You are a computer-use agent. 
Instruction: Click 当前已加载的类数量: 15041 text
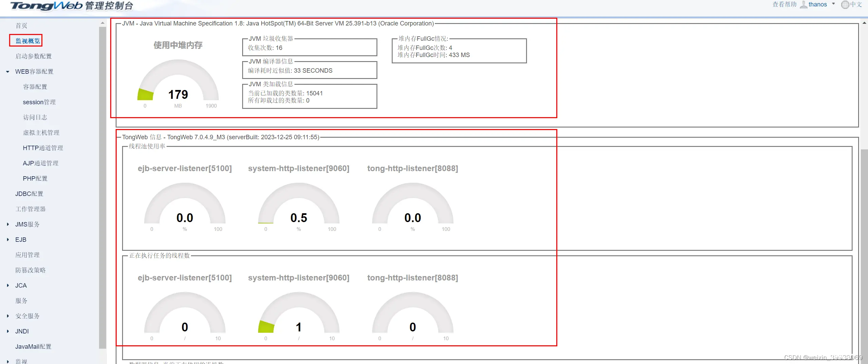pos(285,93)
